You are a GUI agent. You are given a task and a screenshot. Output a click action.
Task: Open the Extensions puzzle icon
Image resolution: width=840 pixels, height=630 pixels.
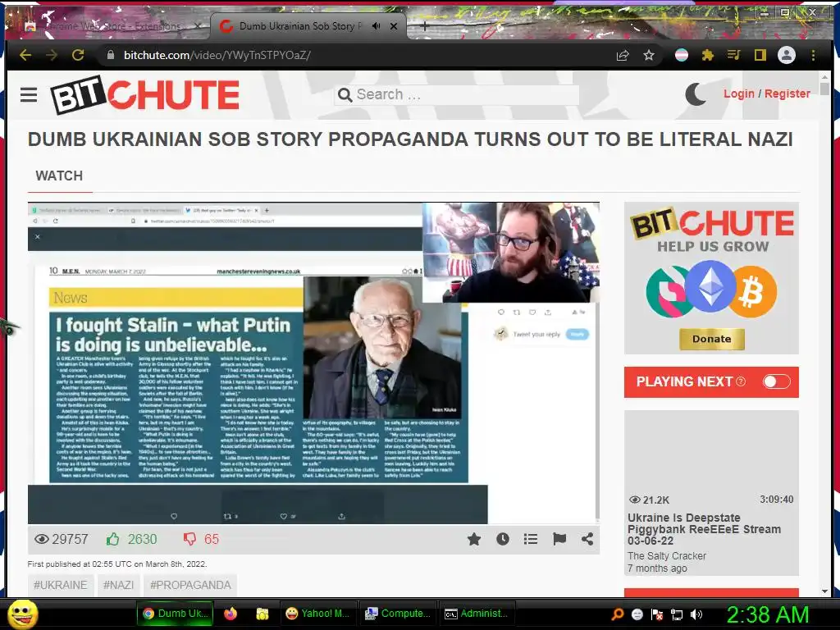tap(708, 55)
